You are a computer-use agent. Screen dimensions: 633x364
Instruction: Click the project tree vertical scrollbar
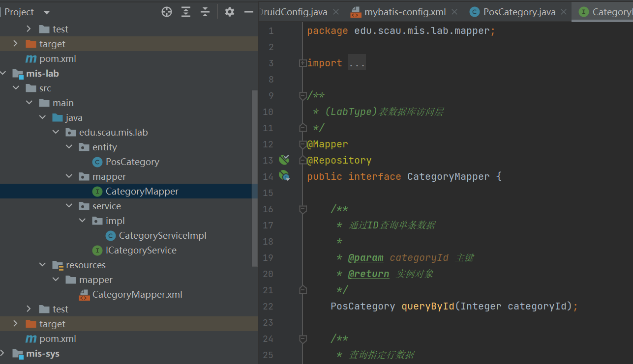[x=254, y=178]
